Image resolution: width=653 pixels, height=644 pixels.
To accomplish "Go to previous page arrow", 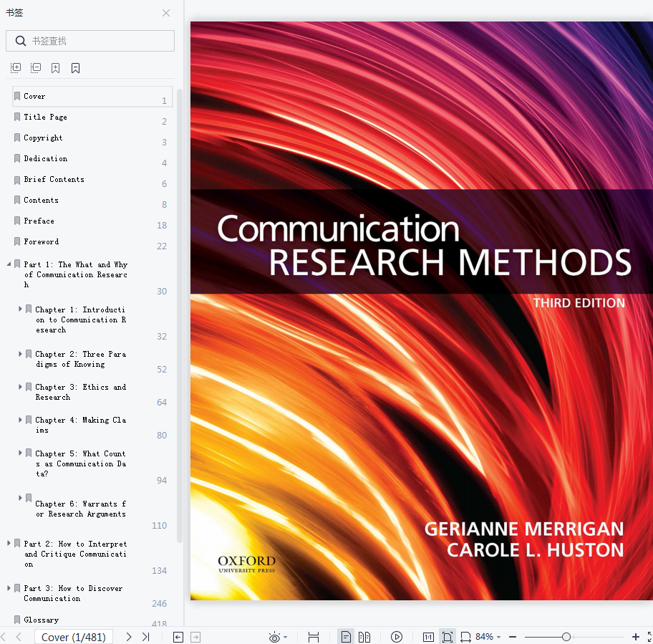I will (19, 637).
